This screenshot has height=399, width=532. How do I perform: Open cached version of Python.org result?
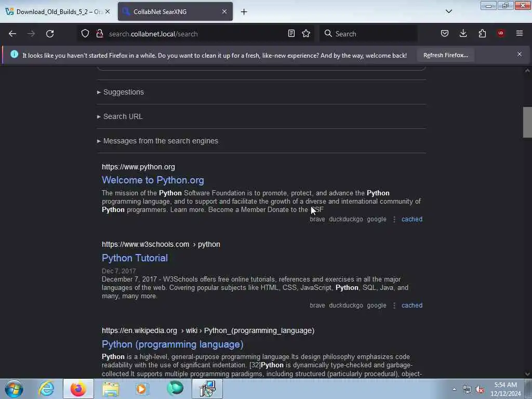pyautogui.click(x=412, y=219)
